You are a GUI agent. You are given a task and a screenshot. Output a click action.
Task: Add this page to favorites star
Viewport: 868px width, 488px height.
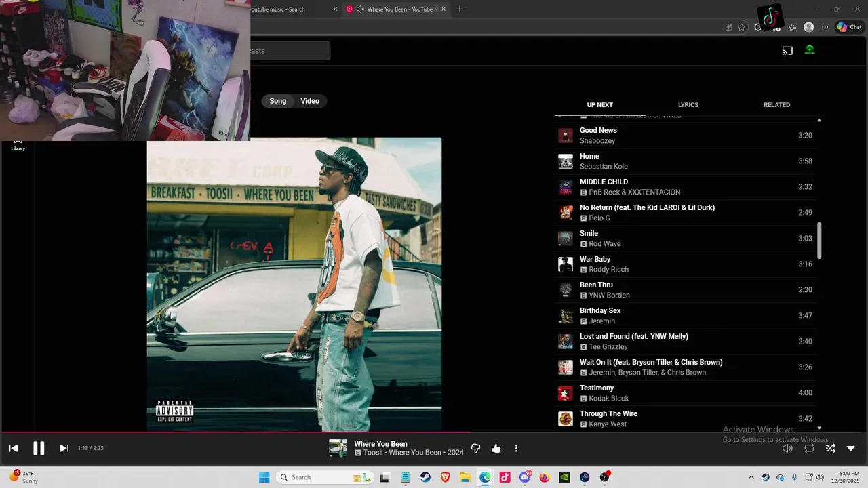(741, 27)
